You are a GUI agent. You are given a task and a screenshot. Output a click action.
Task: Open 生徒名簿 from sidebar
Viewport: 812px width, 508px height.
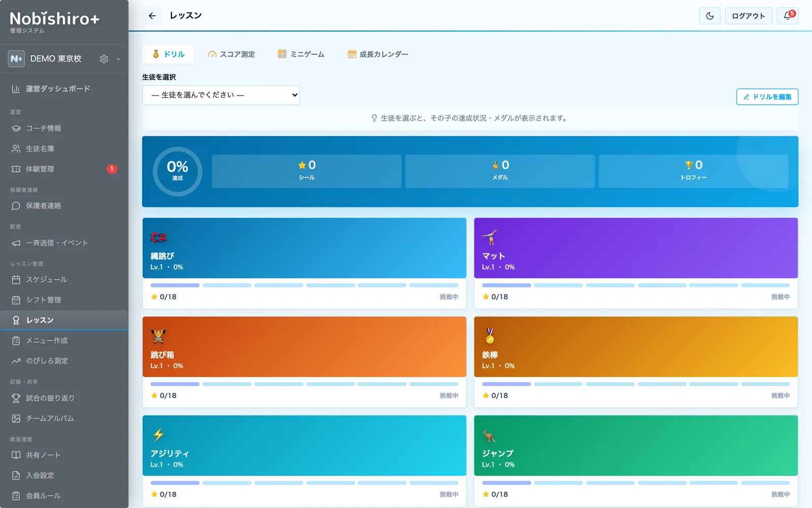coord(64,149)
